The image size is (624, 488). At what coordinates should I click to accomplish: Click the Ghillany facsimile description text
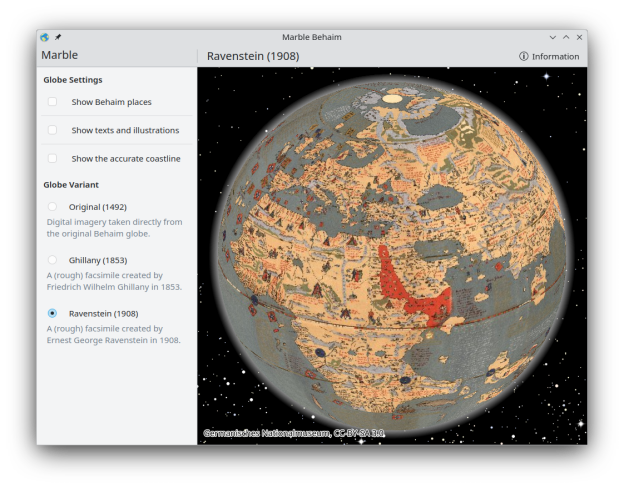[114, 281]
